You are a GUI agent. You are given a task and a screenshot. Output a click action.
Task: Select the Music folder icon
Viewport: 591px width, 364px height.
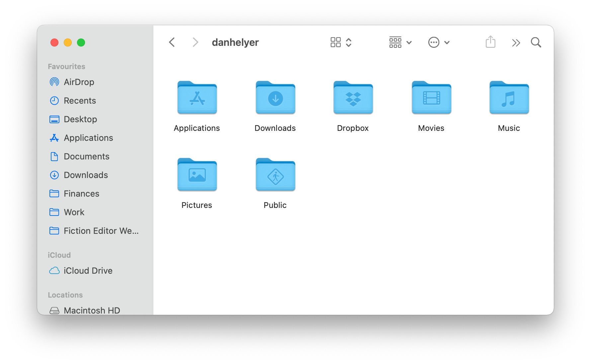click(509, 98)
